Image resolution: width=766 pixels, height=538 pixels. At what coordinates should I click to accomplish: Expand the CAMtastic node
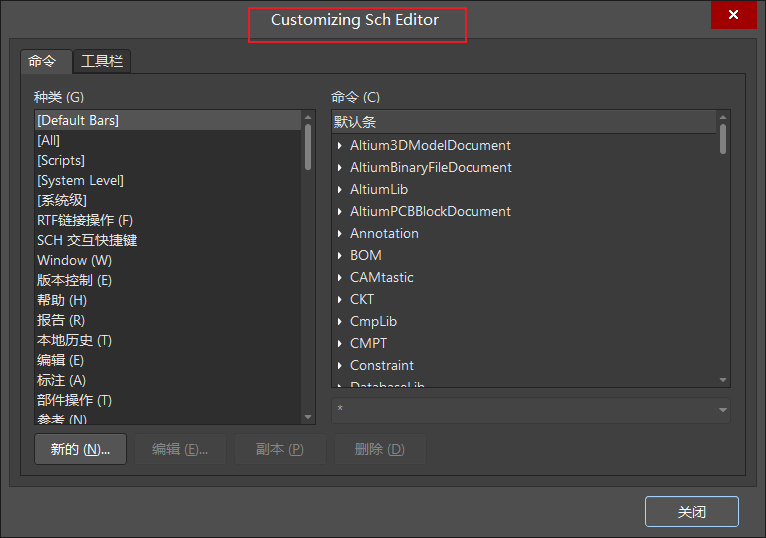coord(340,278)
